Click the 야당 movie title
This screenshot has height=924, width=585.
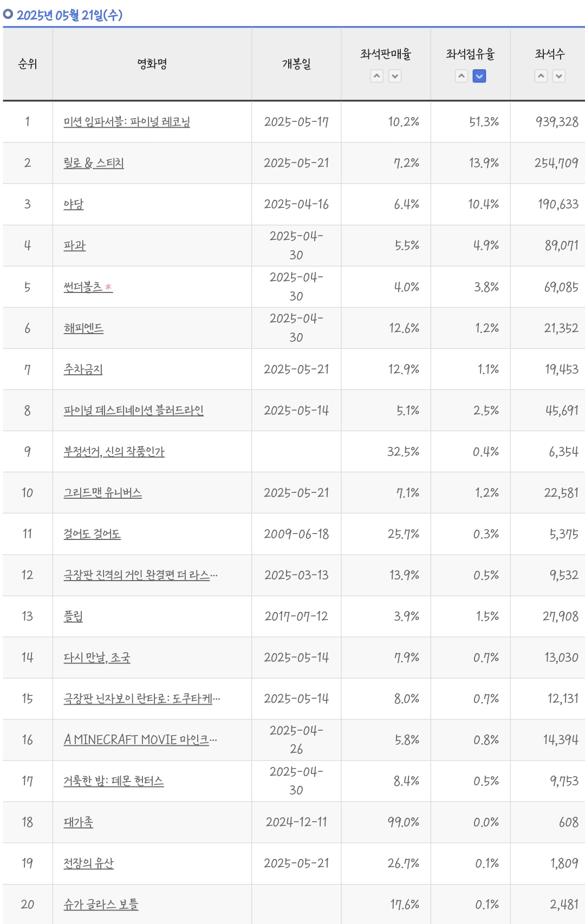[x=74, y=204]
